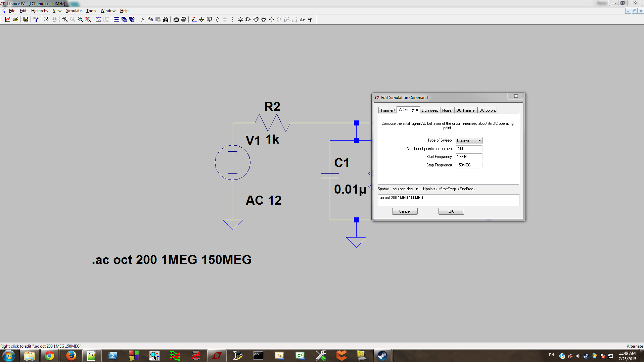644x362 pixels.
Task: Open the Simulate menu
Action: (74, 10)
